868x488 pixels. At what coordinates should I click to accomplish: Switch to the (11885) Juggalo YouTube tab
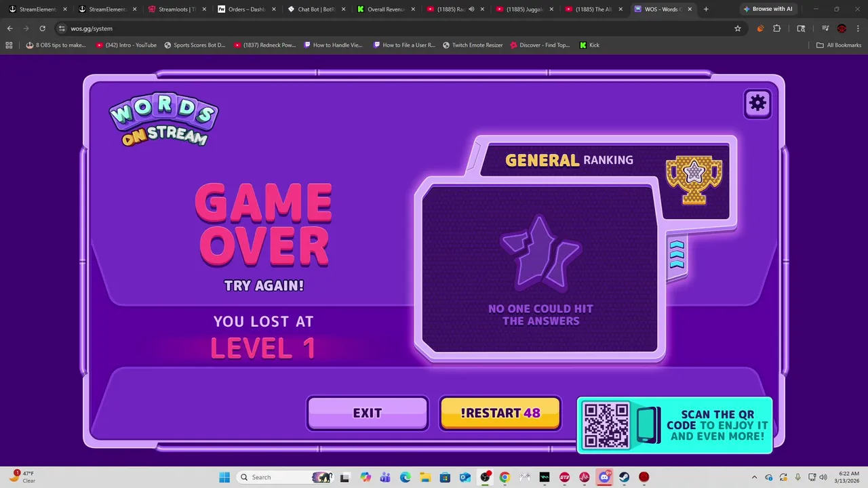tap(524, 9)
